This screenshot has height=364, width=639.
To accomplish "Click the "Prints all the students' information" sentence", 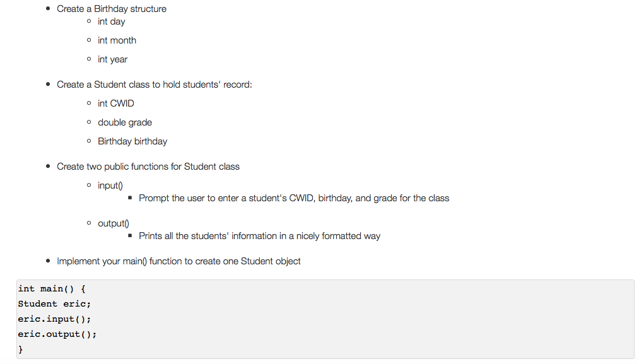I will point(259,236).
